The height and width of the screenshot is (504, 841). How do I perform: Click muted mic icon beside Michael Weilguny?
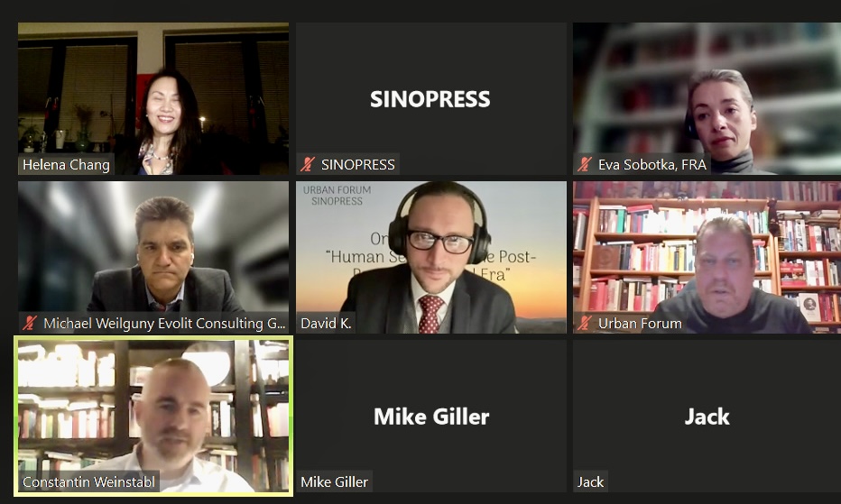pos(30,323)
